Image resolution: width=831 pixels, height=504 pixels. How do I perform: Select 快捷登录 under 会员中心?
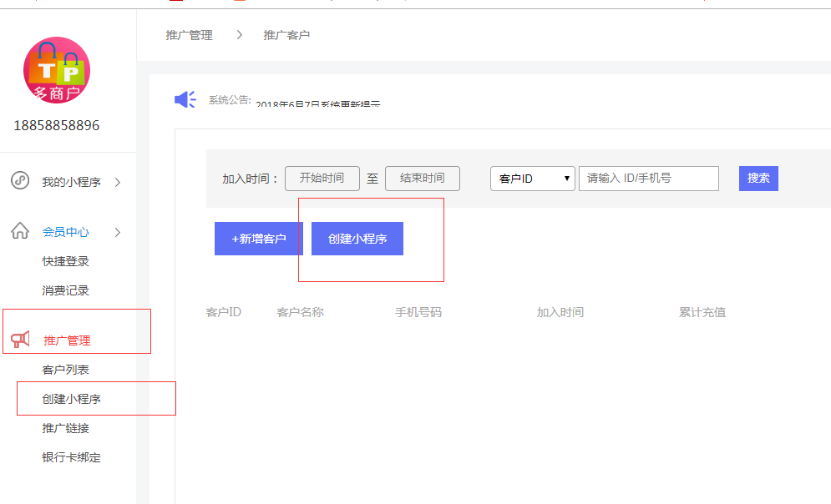(67, 261)
